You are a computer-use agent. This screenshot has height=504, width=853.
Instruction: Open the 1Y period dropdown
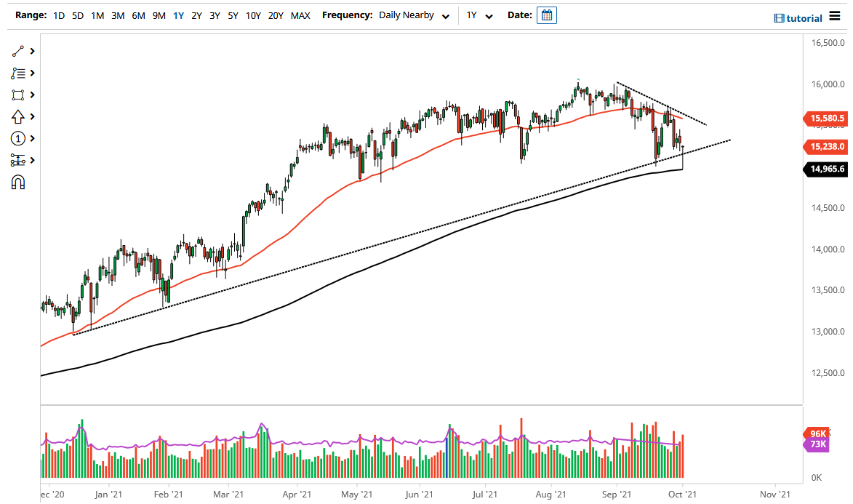[x=478, y=15]
